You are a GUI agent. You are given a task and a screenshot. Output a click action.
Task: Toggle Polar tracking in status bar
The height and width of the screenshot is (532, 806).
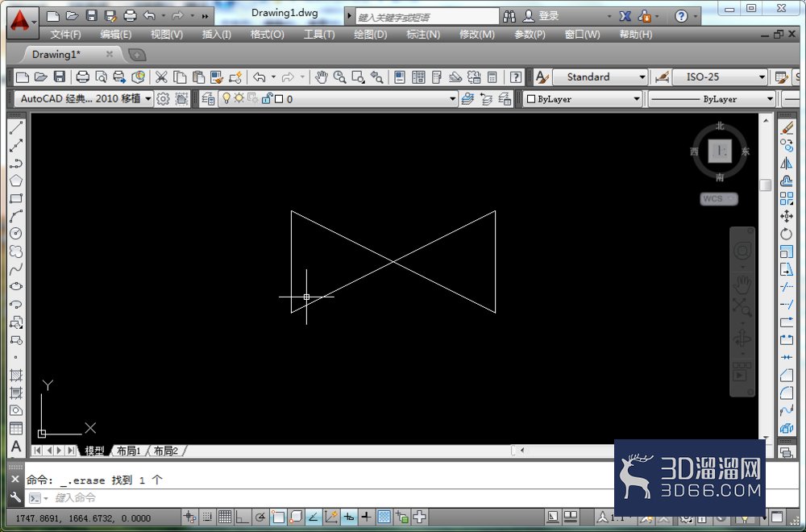(260, 517)
